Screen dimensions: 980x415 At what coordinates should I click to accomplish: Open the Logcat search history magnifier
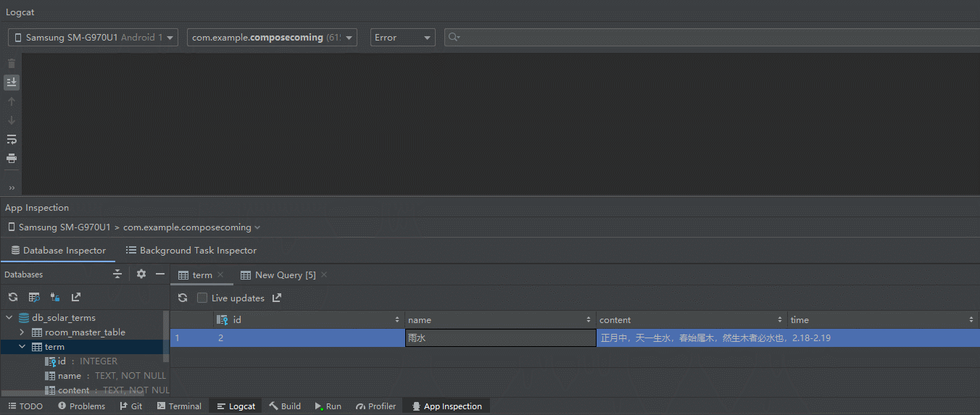pyautogui.click(x=454, y=38)
